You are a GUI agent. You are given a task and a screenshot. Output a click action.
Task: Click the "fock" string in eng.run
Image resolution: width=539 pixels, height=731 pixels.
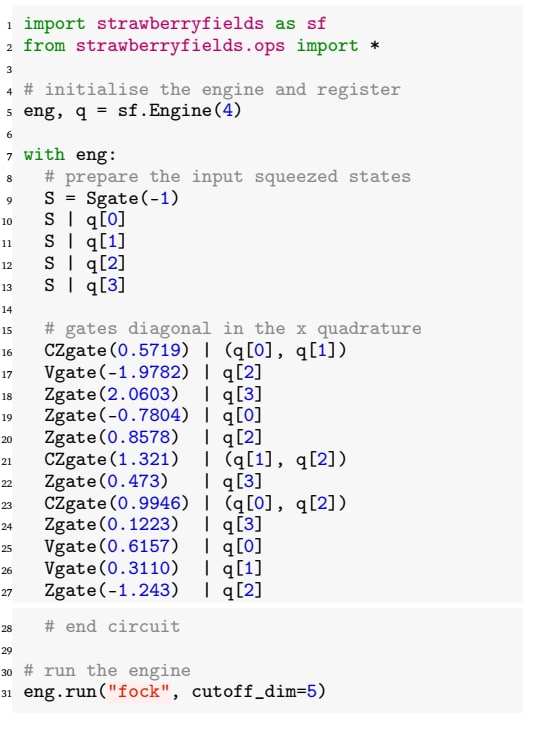point(138,691)
